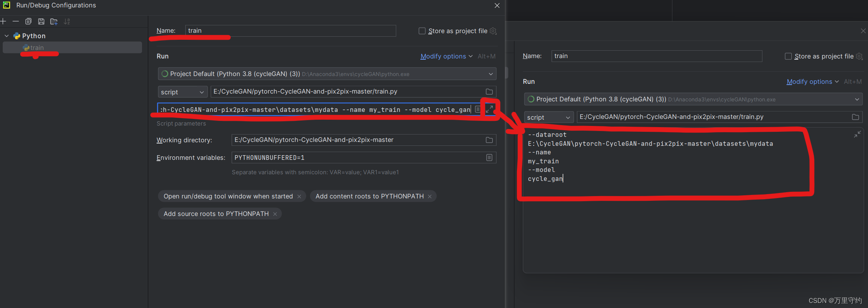
Task: Create a new folder in configurations toolbar
Action: pyautogui.click(x=54, y=21)
